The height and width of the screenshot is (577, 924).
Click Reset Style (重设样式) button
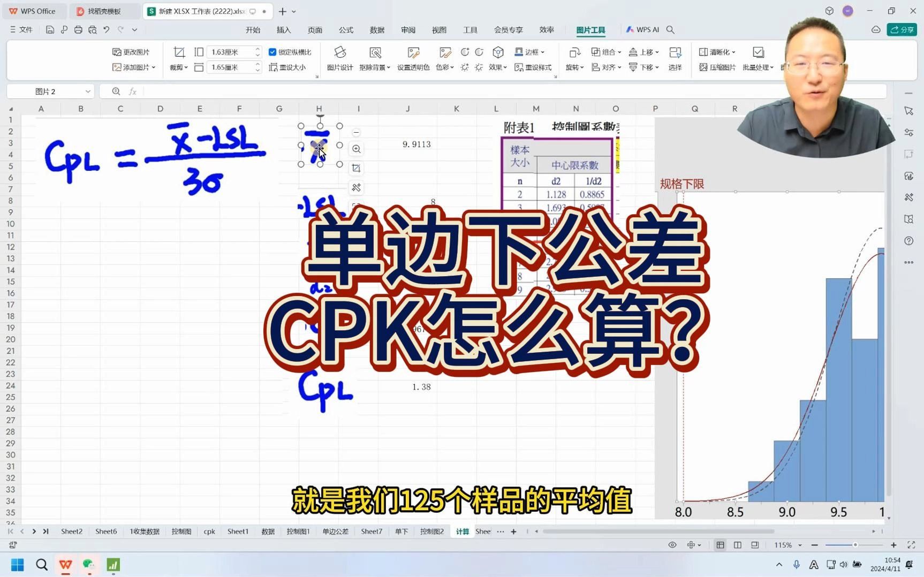click(533, 67)
